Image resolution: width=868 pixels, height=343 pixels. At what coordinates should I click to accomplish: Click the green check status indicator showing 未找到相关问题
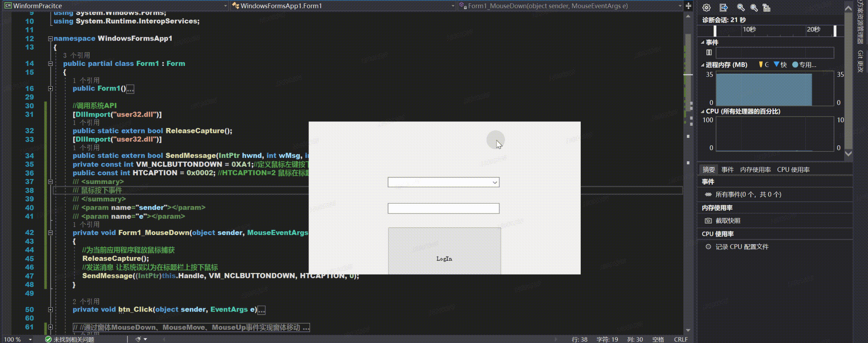[49, 339]
